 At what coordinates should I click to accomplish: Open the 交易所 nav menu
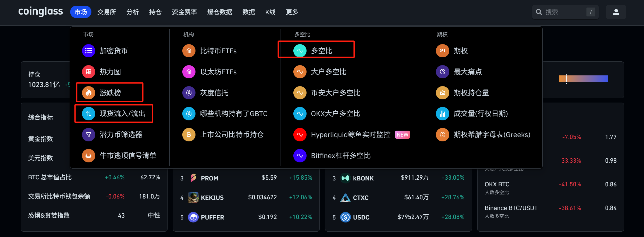tap(106, 12)
